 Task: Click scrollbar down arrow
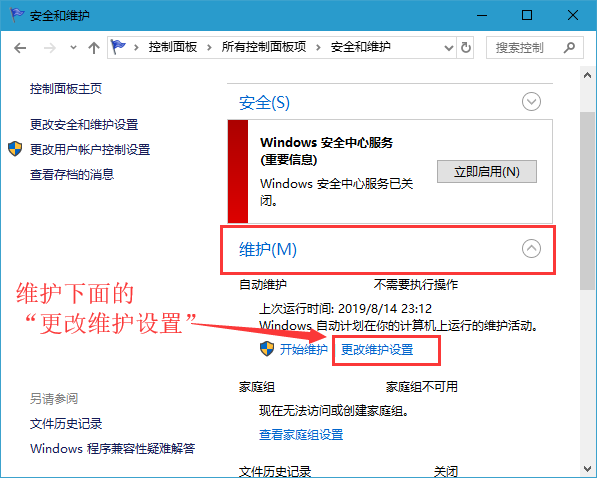(587, 468)
